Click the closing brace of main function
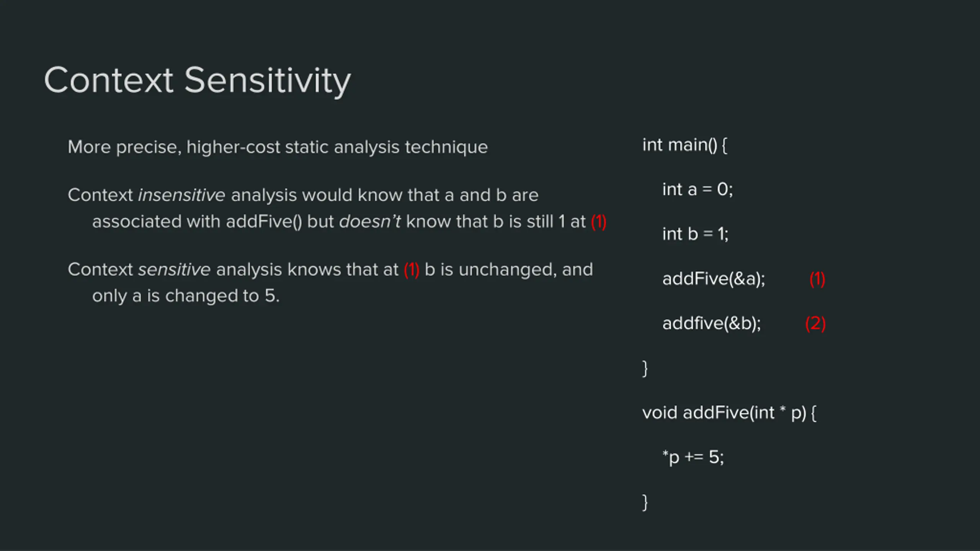 (645, 368)
